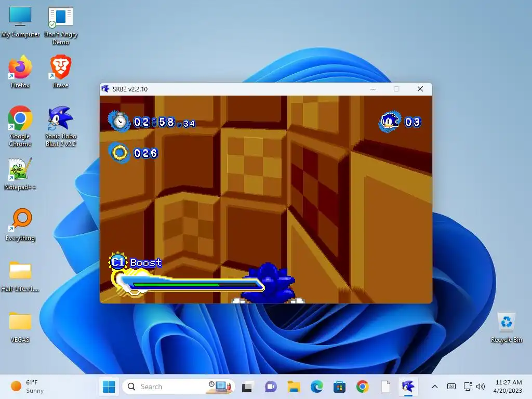Close the SRB2 game window
Screen dimensions: 532x399
click(420, 89)
